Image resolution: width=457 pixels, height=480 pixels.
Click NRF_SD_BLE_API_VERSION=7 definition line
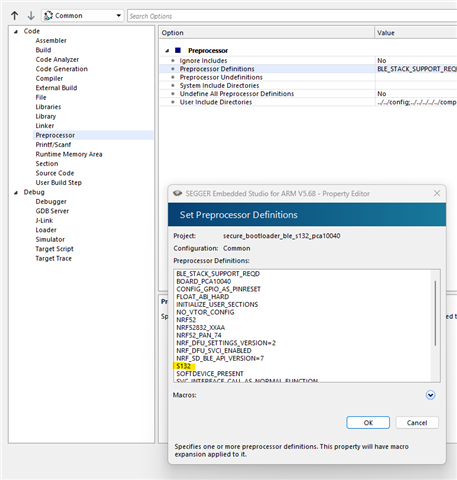point(220,358)
